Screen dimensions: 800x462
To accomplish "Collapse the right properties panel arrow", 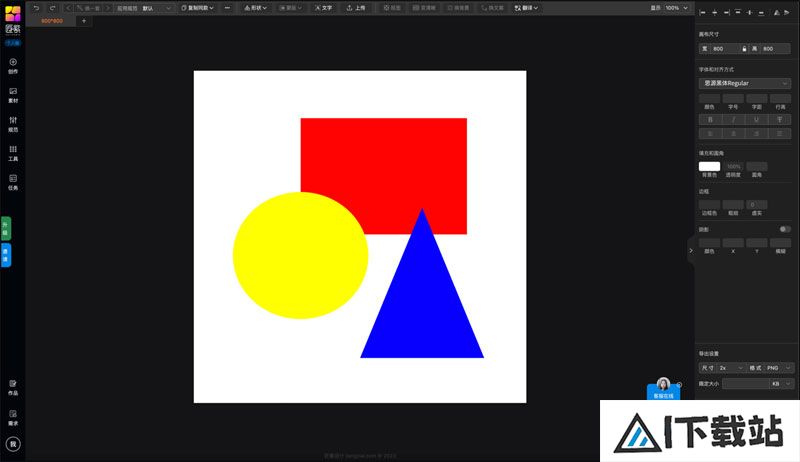I will point(691,250).
